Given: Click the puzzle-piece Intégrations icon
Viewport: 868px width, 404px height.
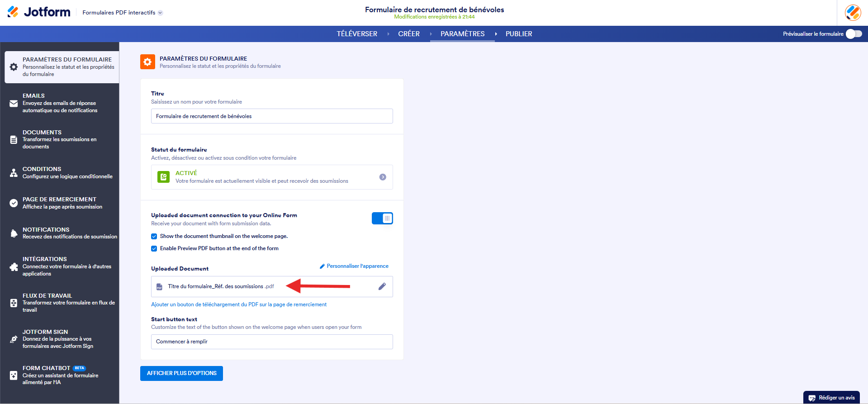Looking at the screenshot, I should click(14, 267).
